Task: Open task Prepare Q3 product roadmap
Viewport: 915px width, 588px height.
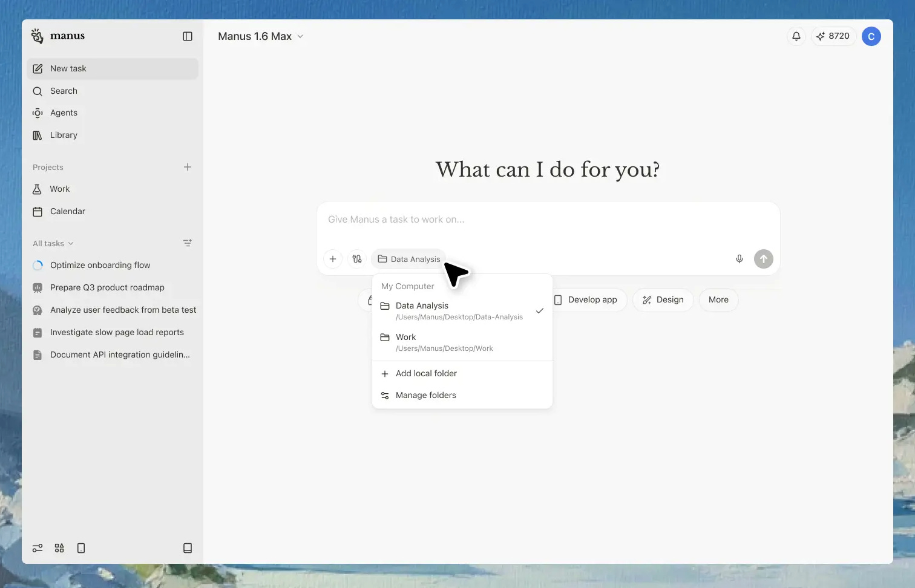Action: 113,287
